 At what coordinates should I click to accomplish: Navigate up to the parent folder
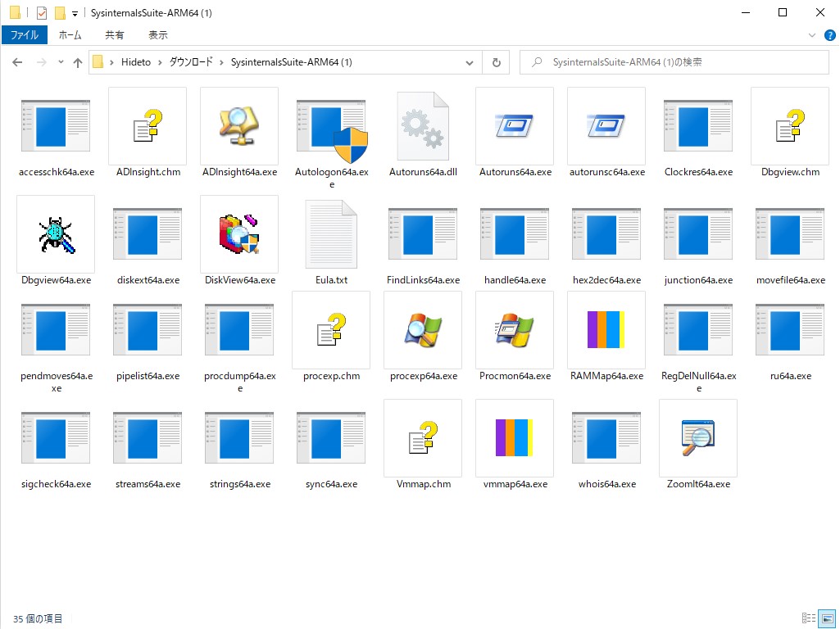pos(78,61)
